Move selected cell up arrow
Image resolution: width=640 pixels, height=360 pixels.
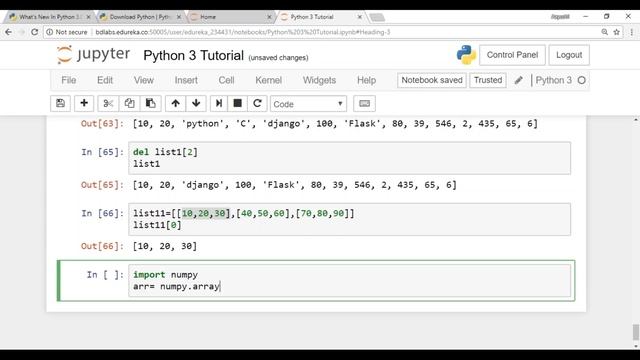click(176, 103)
